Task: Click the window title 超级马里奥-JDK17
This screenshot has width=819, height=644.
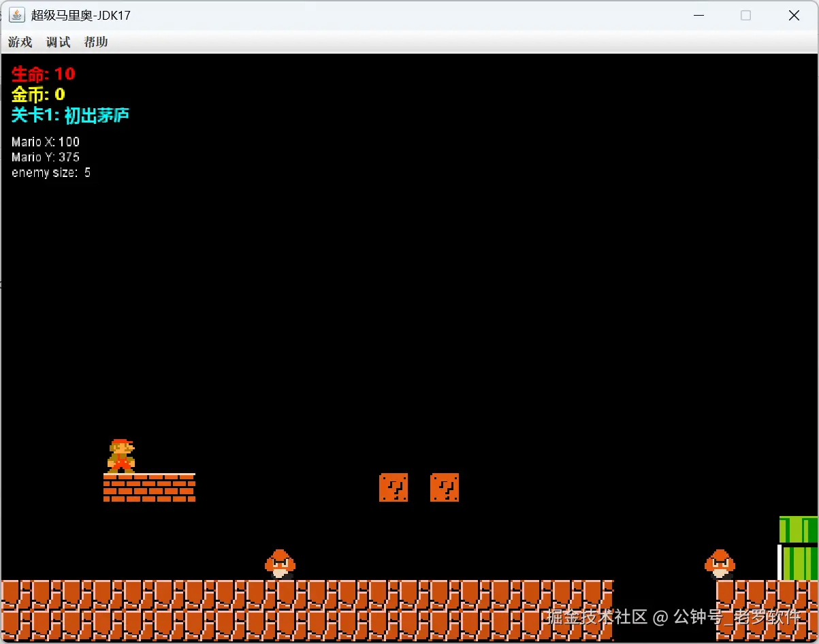Action: pyautogui.click(x=81, y=15)
